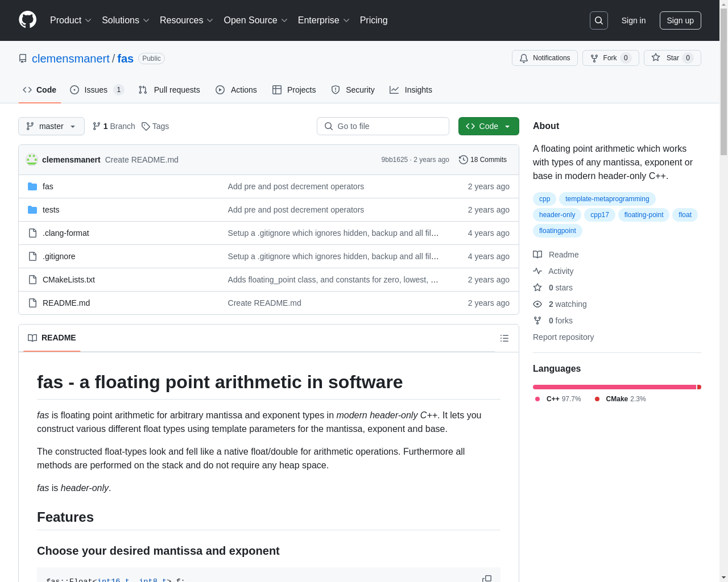Viewport: 728px width, 582px height.
Task: Click the repository book icon by owner name
Action: coord(23,59)
